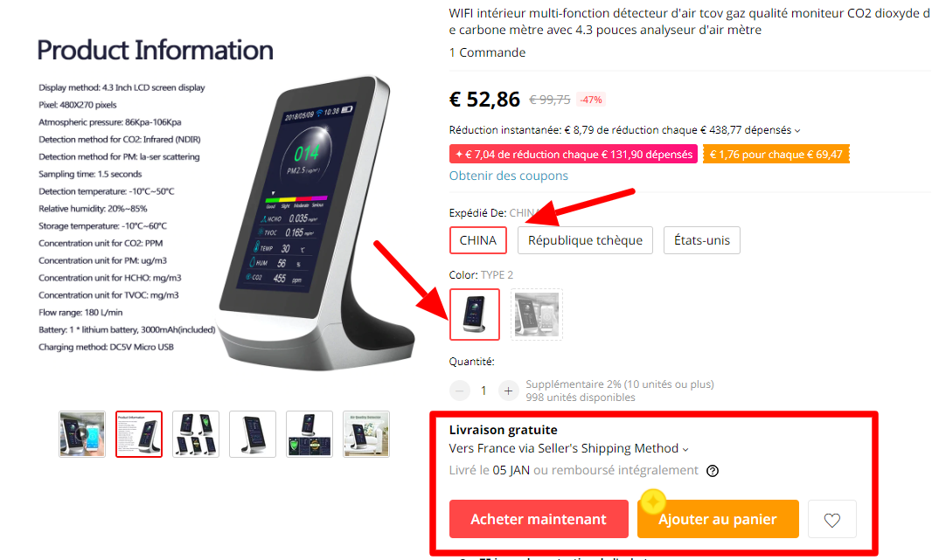Click the Acheter maintenant button
Image resolution: width=946 pixels, height=560 pixels.
(539, 519)
